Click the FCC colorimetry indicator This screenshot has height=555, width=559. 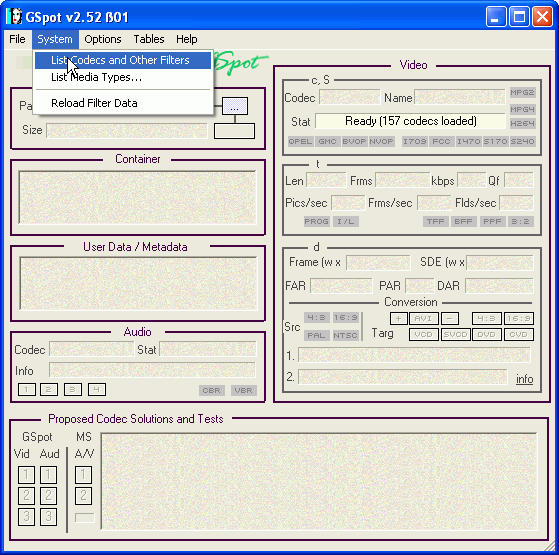click(x=441, y=142)
